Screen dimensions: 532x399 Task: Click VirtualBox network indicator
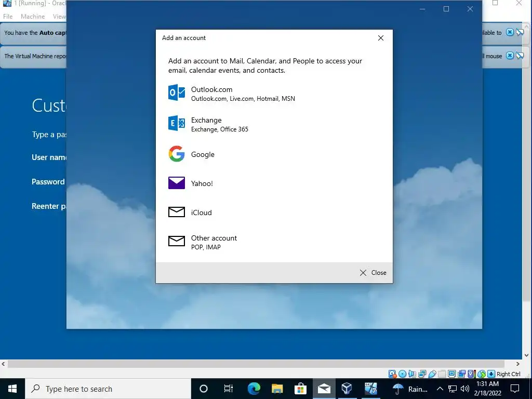(x=422, y=374)
